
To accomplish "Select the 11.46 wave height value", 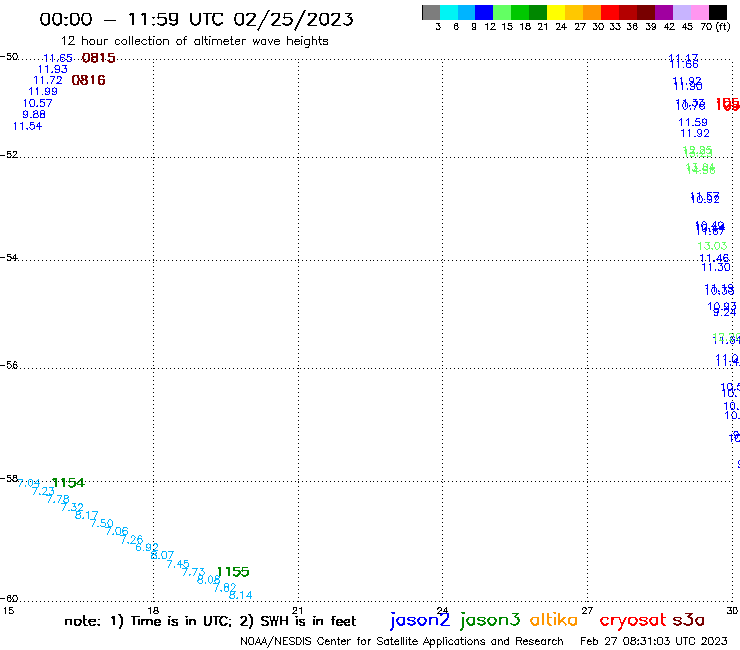I will pyautogui.click(x=714, y=258).
